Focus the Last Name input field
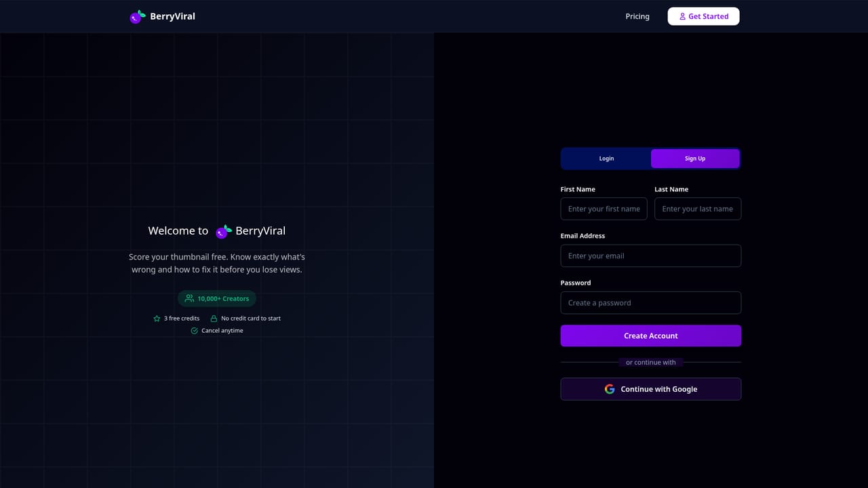 click(x=698, y=209)
